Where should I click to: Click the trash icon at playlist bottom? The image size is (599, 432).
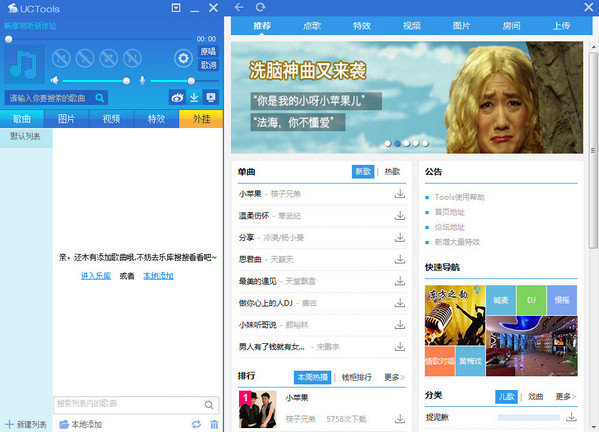point(214,424)
